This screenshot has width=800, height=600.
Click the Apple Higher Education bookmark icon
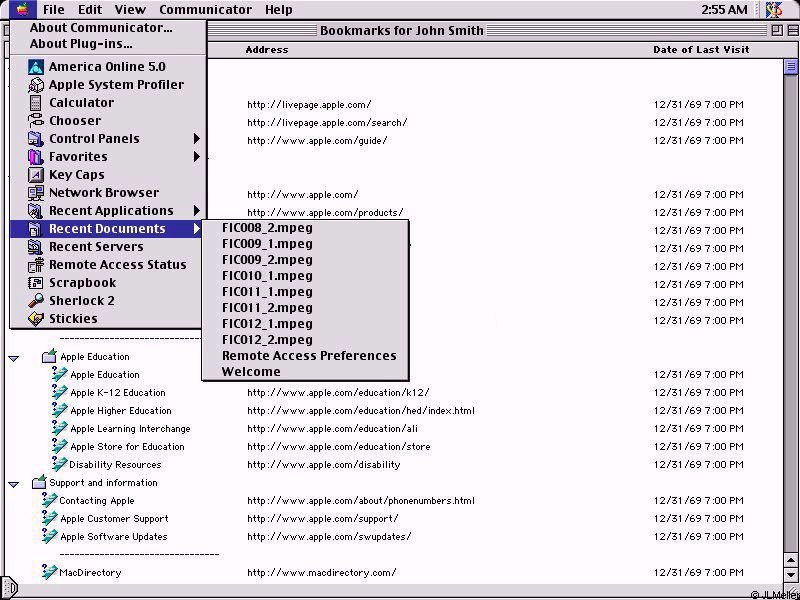point(59,410)
